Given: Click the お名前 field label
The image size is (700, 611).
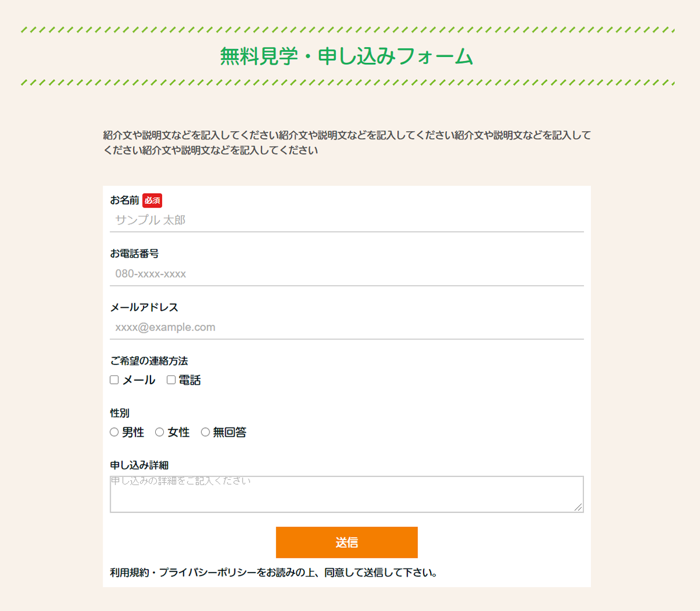Looking at the screenshot, I should click(125, 201).
